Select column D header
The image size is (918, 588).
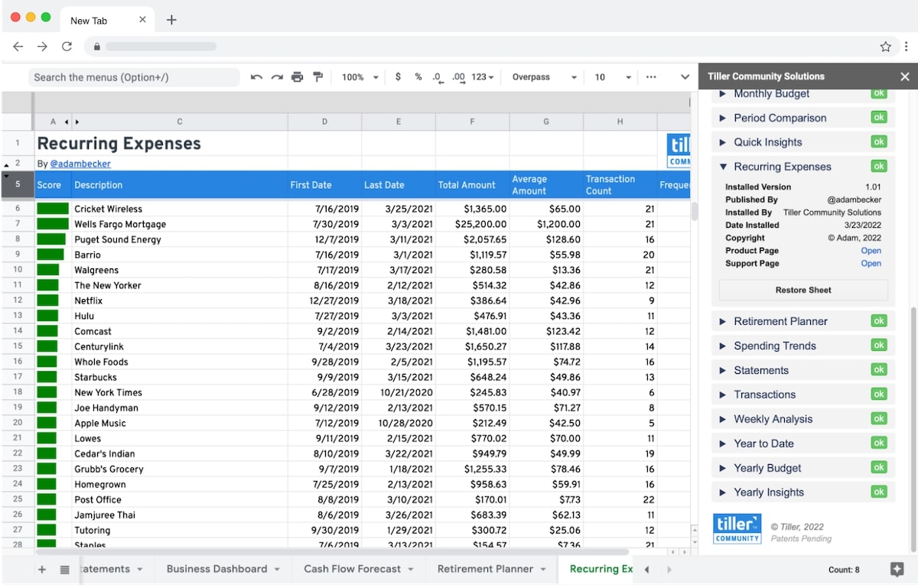coord(324,122)
